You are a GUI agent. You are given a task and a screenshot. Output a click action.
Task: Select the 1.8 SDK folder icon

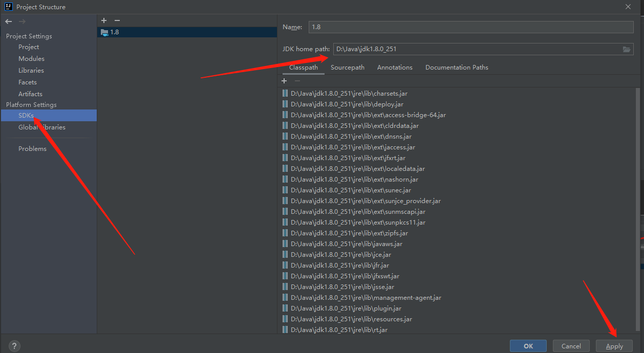click(104, 32)
